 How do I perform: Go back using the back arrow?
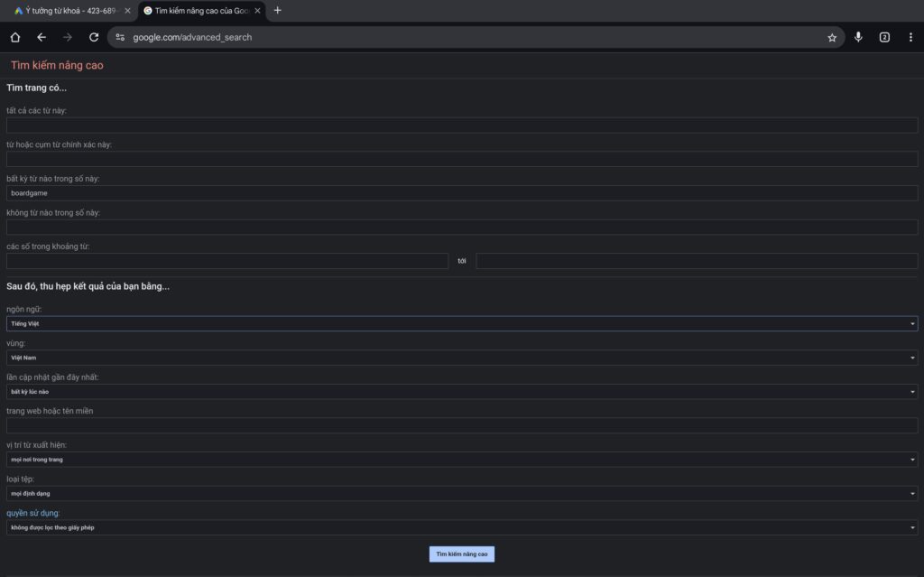point(42,37)
